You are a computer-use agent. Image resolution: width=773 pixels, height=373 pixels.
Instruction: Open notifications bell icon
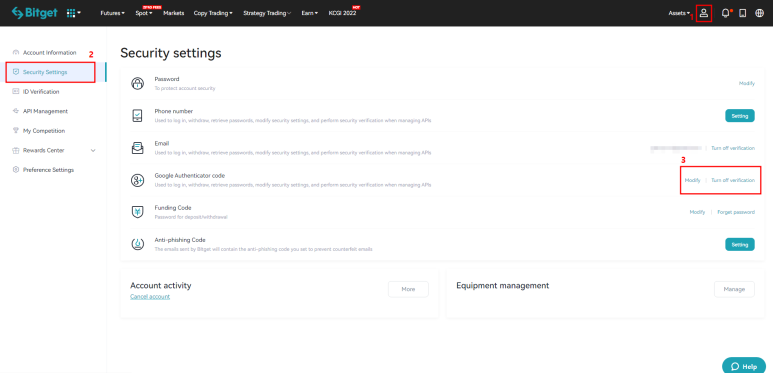(726, 13)
